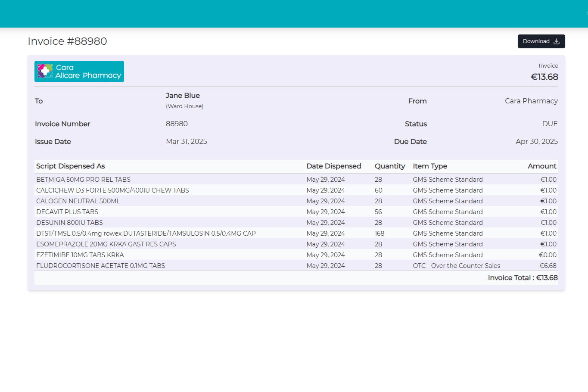The height and width of the screenshot is (392, 588).
Task: Select the Item Type column header
Action: (x=429, y=166)
